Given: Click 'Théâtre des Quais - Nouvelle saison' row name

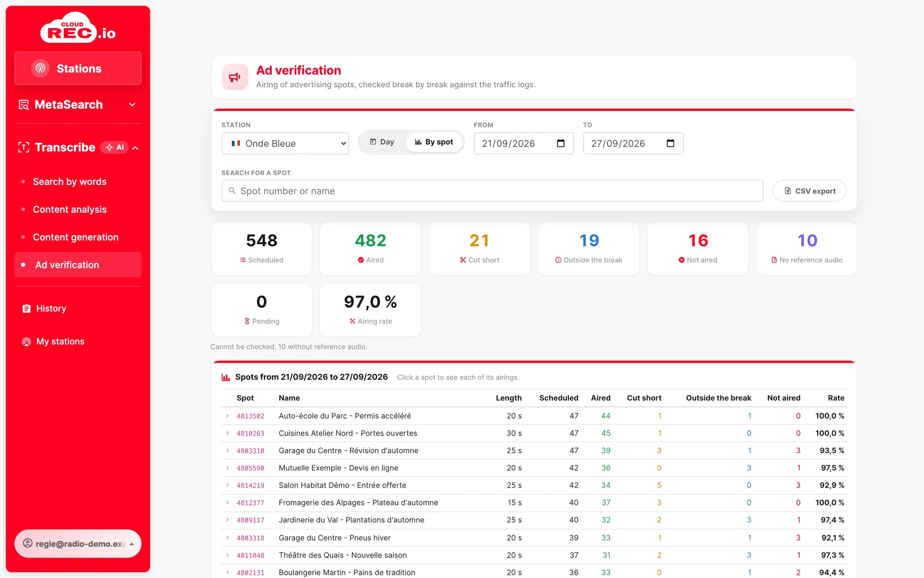Looking at the screenshot, I should pos(342,555).
